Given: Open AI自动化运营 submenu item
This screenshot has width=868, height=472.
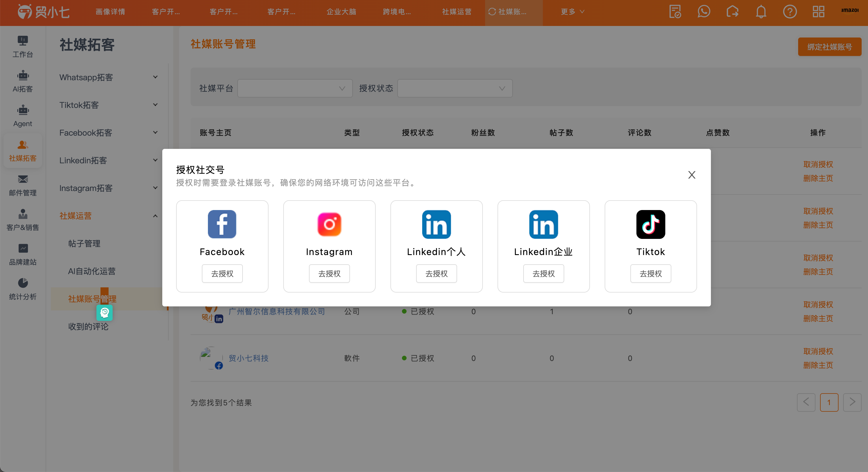Looking at the screenshot, I should click(92, 271).
